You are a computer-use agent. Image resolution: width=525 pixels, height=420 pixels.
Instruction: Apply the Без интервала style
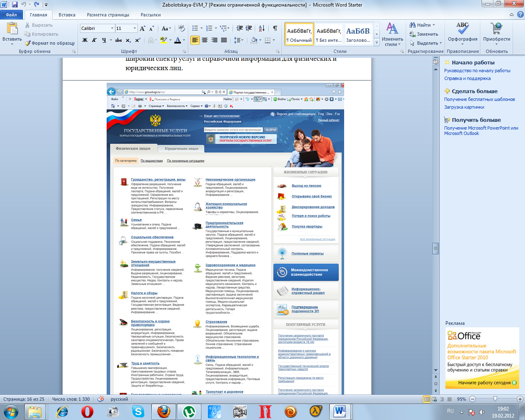click(x=329, y=34)
